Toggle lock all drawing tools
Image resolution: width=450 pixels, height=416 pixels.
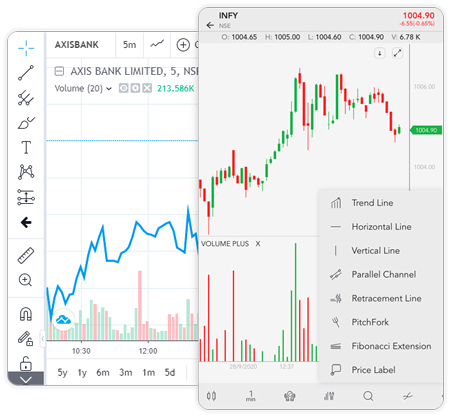pyautogui.click(x=26, y=363)
